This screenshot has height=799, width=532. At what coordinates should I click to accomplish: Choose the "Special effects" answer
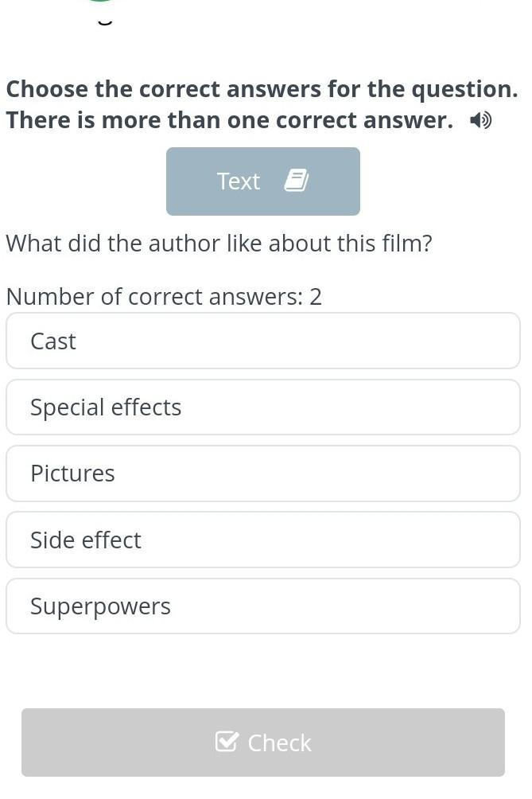click(262, 407)
